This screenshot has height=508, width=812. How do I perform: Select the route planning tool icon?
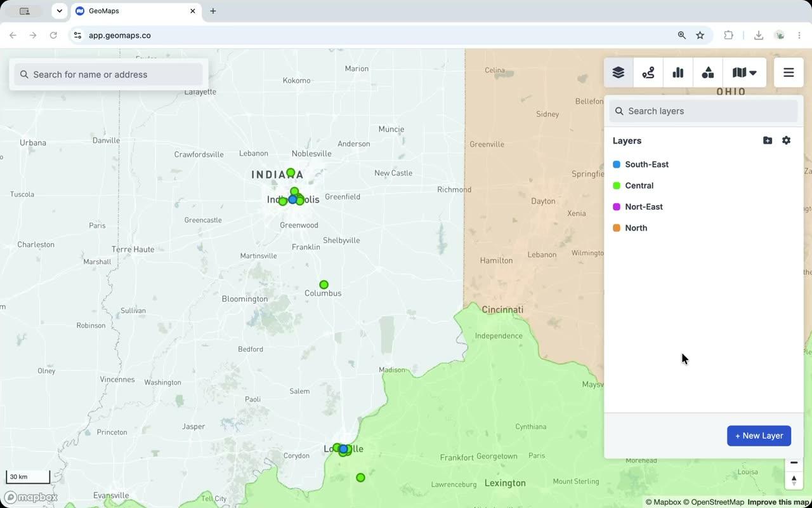648,73
